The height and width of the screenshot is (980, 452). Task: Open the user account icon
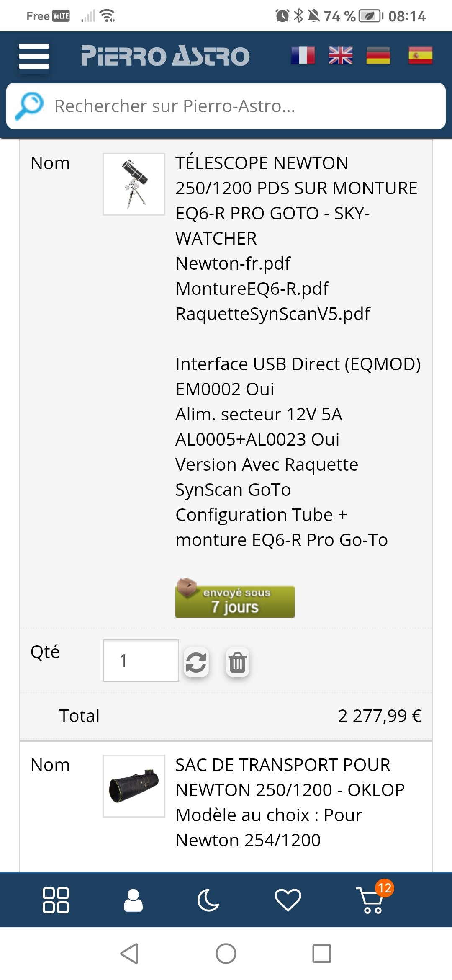click(133, 900)
